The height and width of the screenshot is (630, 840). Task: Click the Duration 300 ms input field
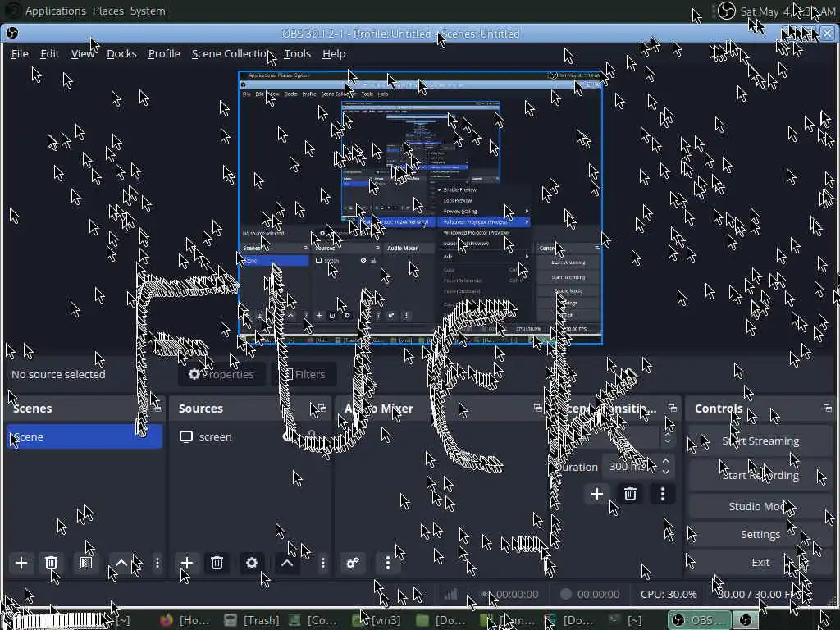[637, 466]
